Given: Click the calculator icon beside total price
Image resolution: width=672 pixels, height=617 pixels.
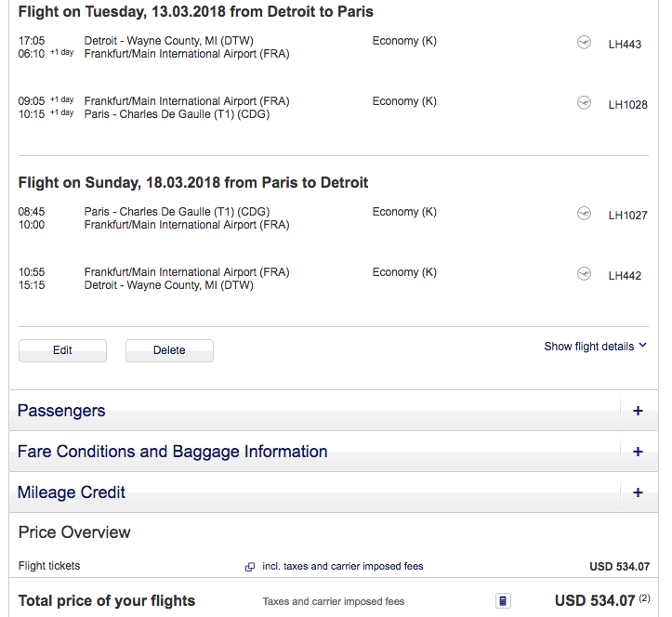Looking at the screenshot, I should click(x=503, y=601).
